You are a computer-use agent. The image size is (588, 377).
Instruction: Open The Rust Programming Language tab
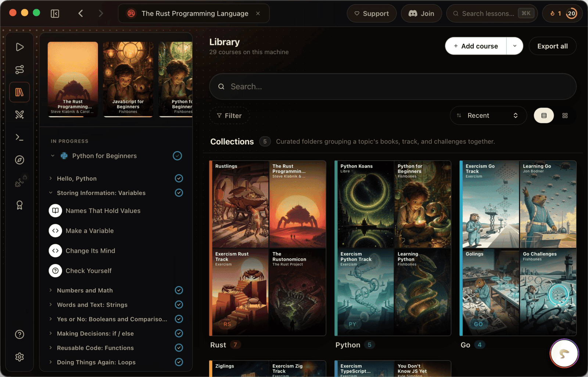pos(194,14)
